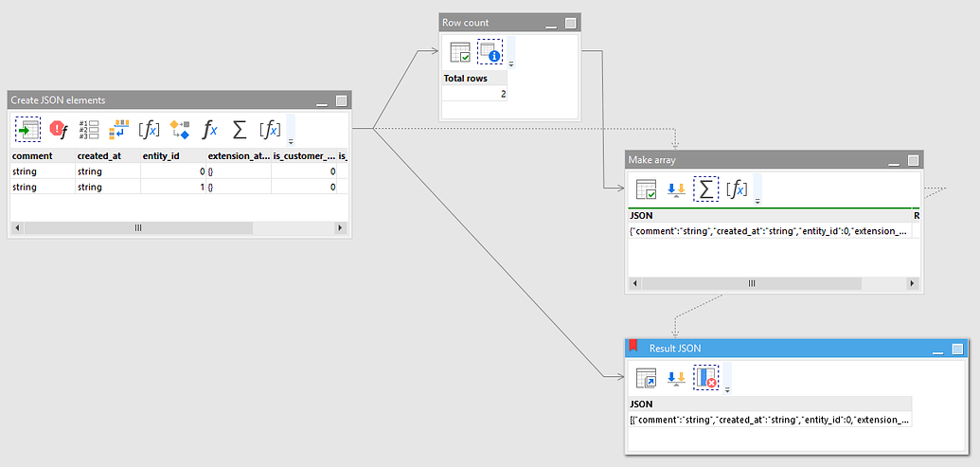Select the [fx] action right of Sigma in Create JSON elements
980x467 pixels.
point(270,130)
